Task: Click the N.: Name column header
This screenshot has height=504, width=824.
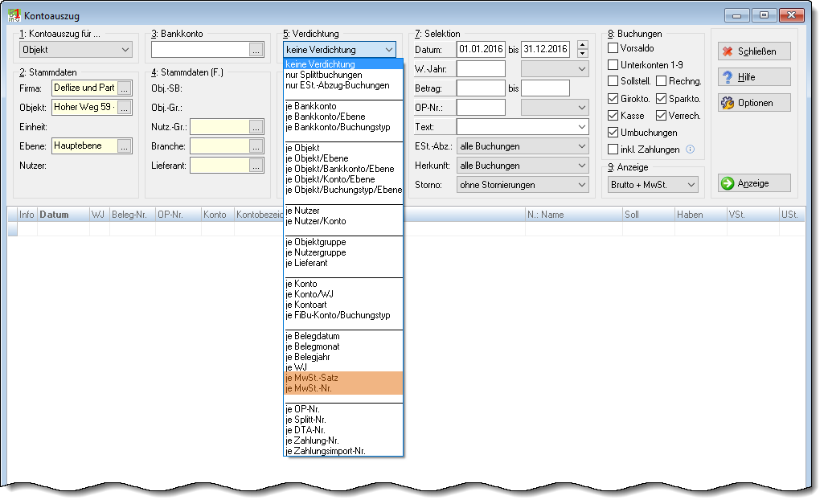Action: click(x=573, y=215)
